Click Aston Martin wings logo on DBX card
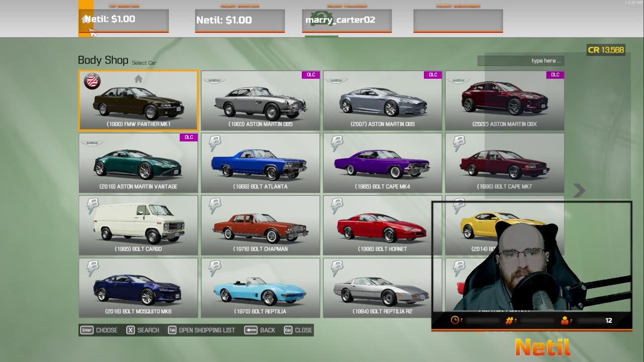 (x=458, y=81)
